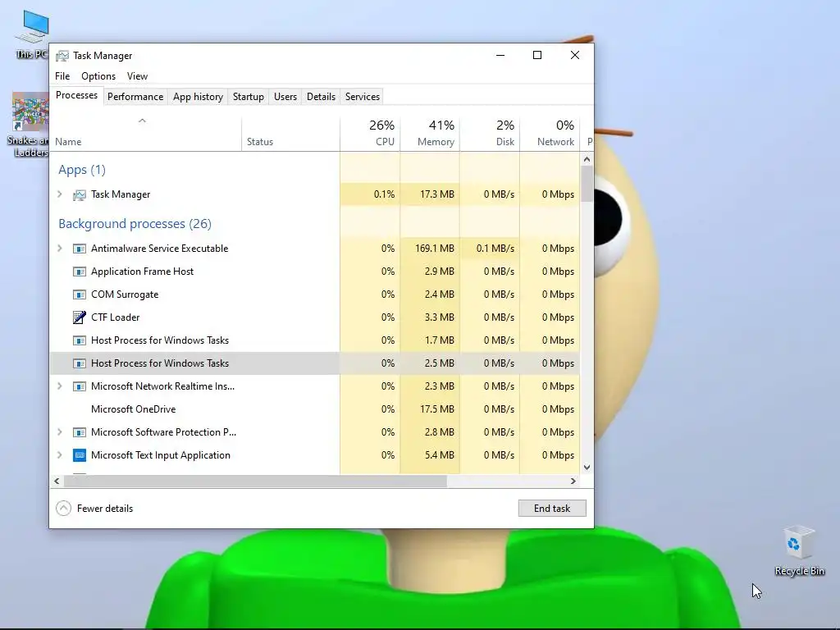Switch to the Details tab
The width and height of the screenshot is (840, 630).
pyautogui.click(x=321, y=97)
